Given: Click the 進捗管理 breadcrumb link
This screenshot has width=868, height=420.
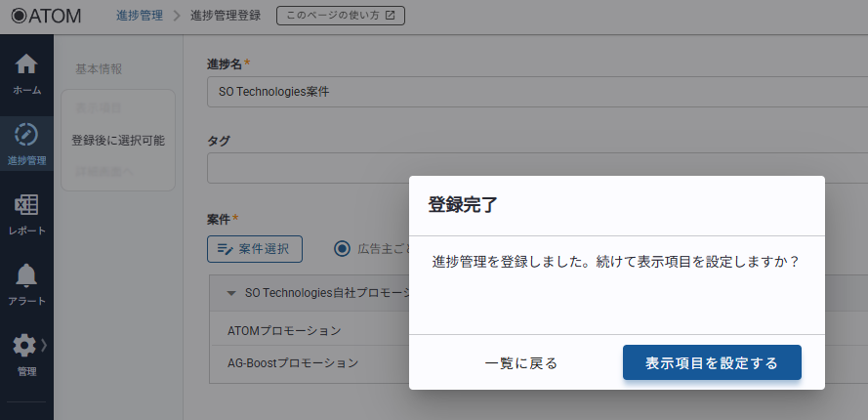Looking at the screenshot, I should 139,16.
